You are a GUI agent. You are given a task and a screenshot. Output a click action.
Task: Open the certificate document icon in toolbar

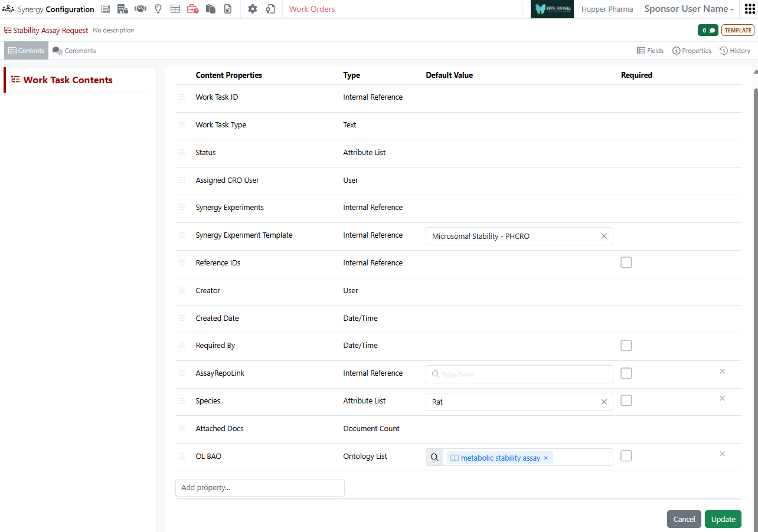pos(270,9)
